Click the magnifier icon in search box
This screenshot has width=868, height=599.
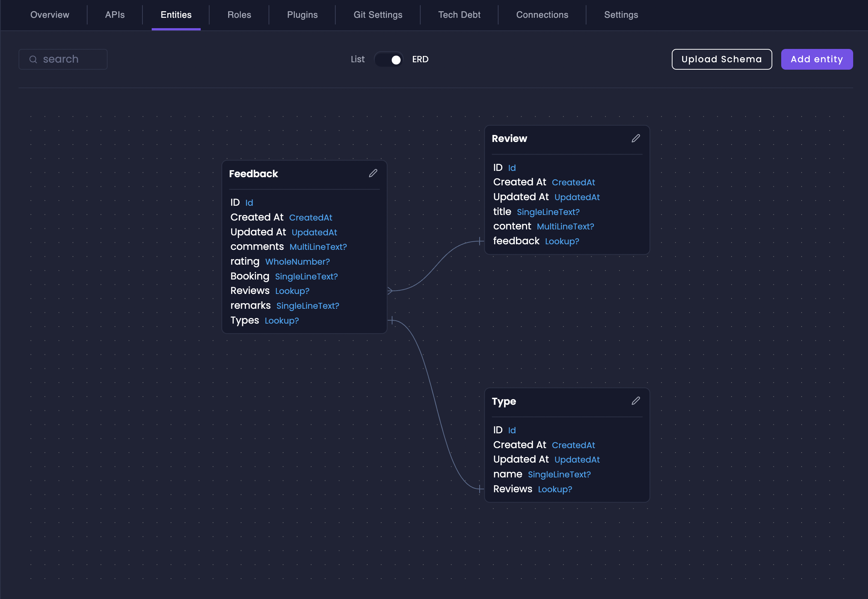tap(33, 59)
